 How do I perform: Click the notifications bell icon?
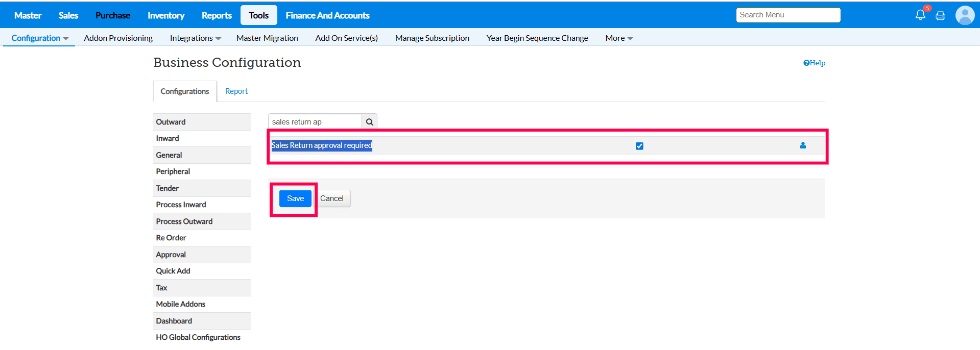[920, 15]
